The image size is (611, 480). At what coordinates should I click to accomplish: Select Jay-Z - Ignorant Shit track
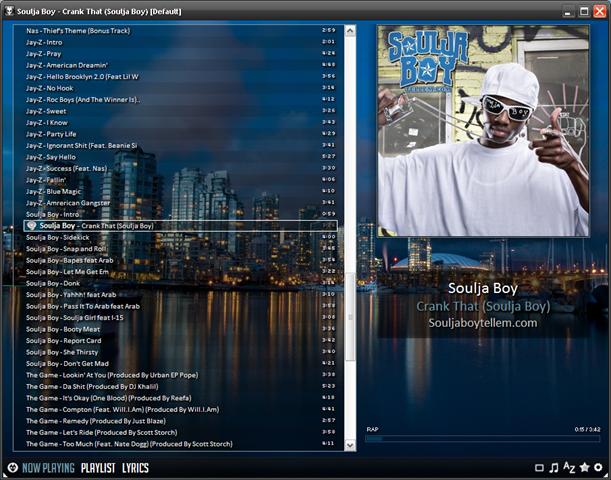(x=180, y=145)
